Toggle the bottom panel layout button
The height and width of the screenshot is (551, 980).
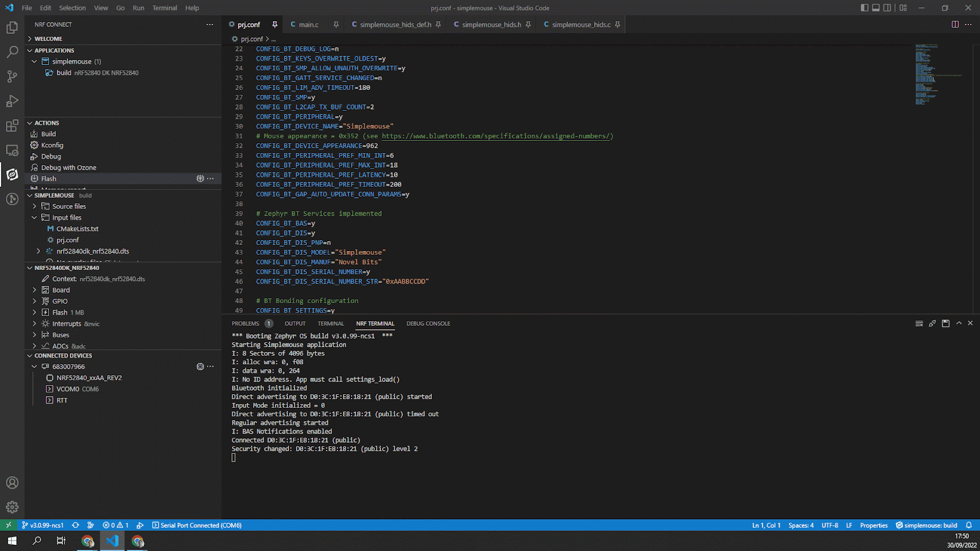(876, 8)
